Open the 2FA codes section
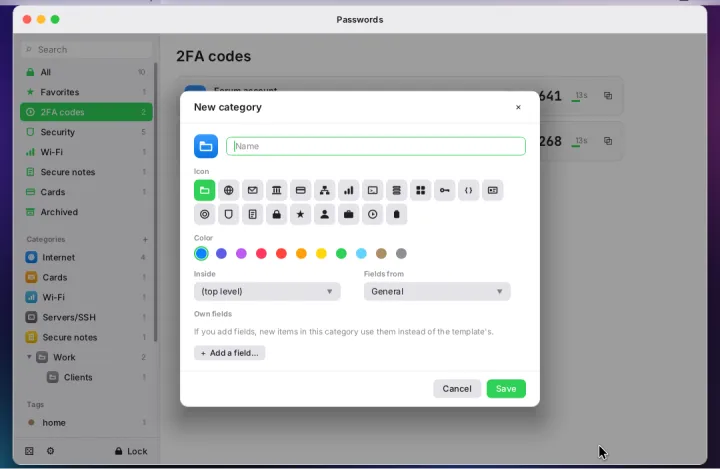Viewport: 720px width, 469px height. coord(86,112)
